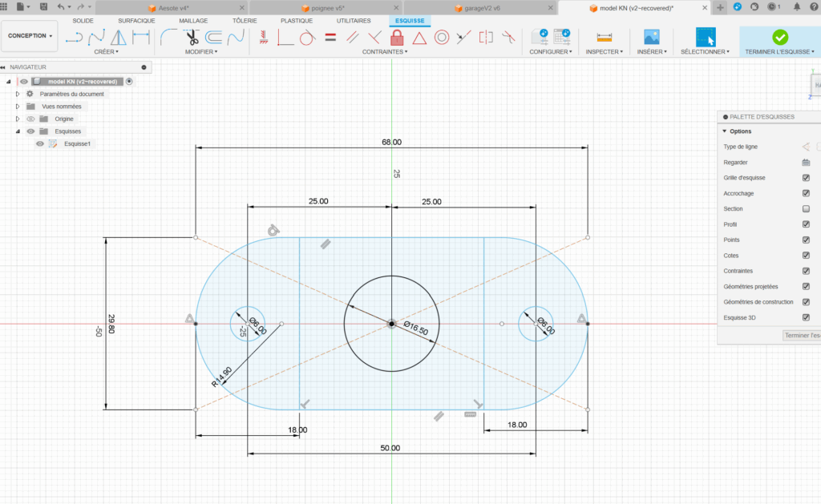This screenshot has width=821, height=504.
Task: Click the Save icon
Action: [x=44, y=6]
